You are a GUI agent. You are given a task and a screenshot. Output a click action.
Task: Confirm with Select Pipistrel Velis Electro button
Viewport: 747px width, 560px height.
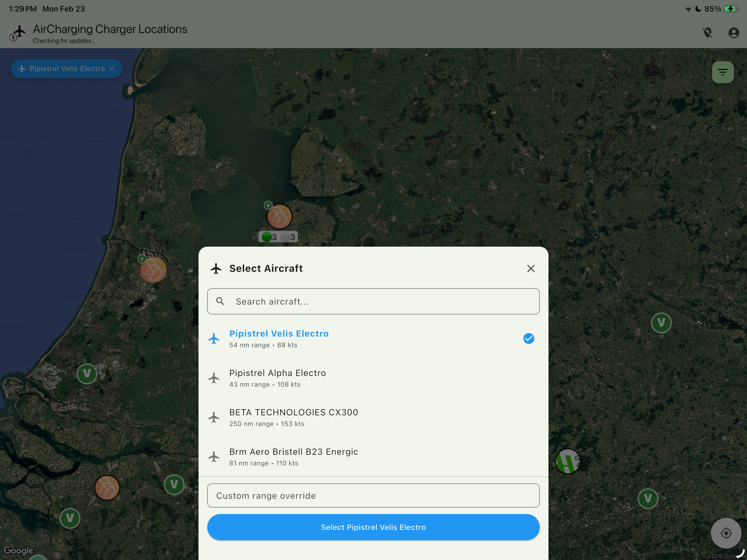tap(373, 527)
